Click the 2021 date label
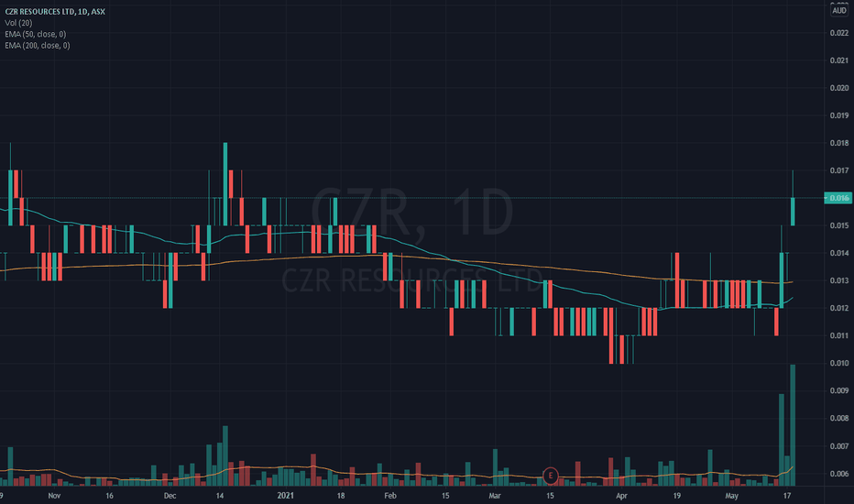Screen dimensions: 854x504 pos(285,496)
